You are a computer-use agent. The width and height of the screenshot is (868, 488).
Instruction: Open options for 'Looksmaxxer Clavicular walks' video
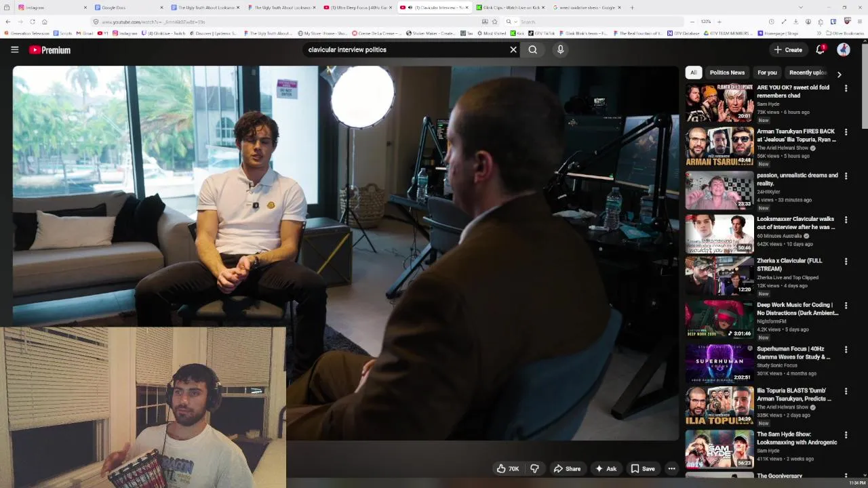[846, 220]
